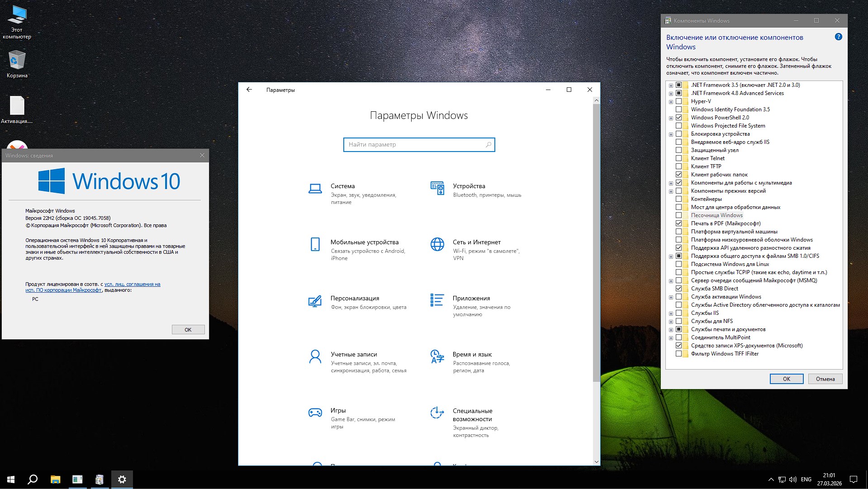Expand .NET Framework 3.5 in the feature tree

(671, 85)
